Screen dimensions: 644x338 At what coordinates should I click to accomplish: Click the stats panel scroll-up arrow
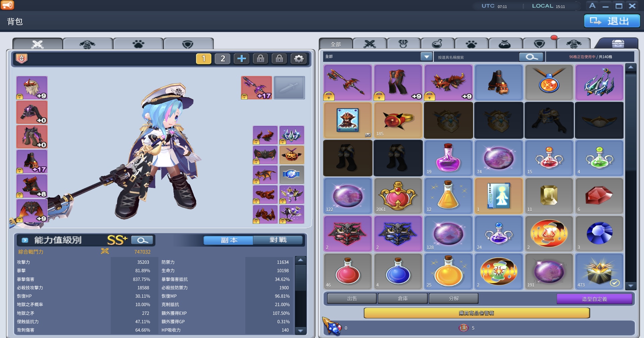[x=301, y=260]
